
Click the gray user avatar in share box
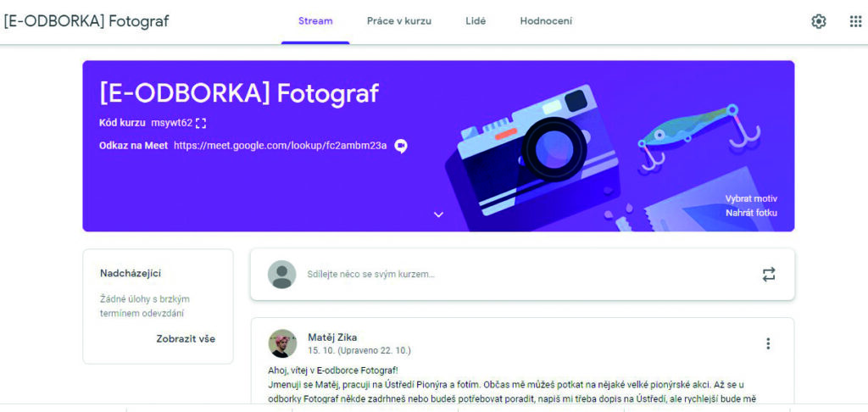(x=281, y=274)
